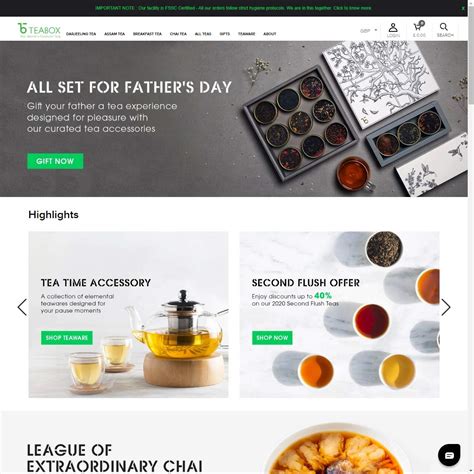474x474 pixels.
Task: Go to the Gifts menu item
Action: [225, 34]
